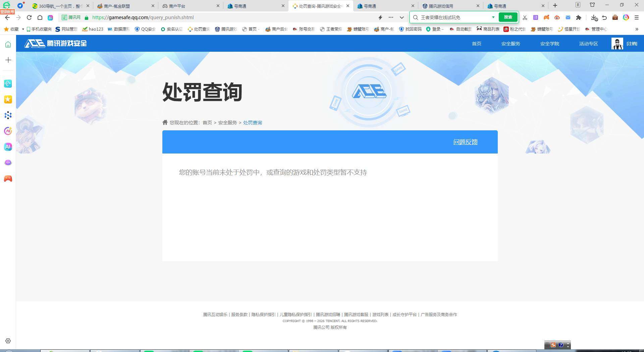Open the briefcase wallet icon in toolbar
This screenshot has height=352, width=644.
tap(615, 17)
